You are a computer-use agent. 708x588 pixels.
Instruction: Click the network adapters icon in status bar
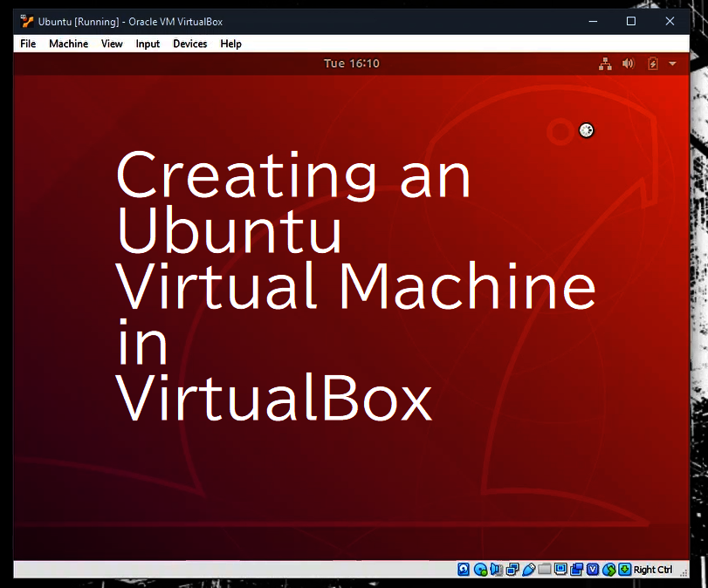(x=512, y=569)
